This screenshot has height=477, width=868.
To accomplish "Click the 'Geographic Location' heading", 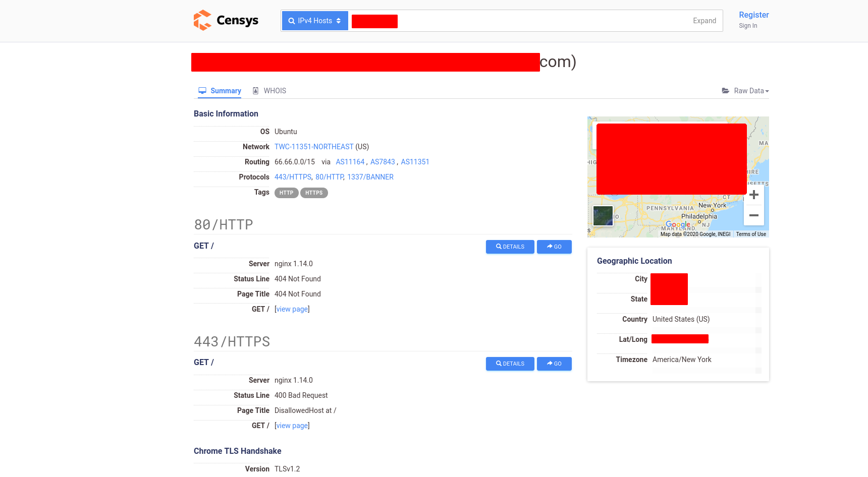I will (x=634, y=261).
